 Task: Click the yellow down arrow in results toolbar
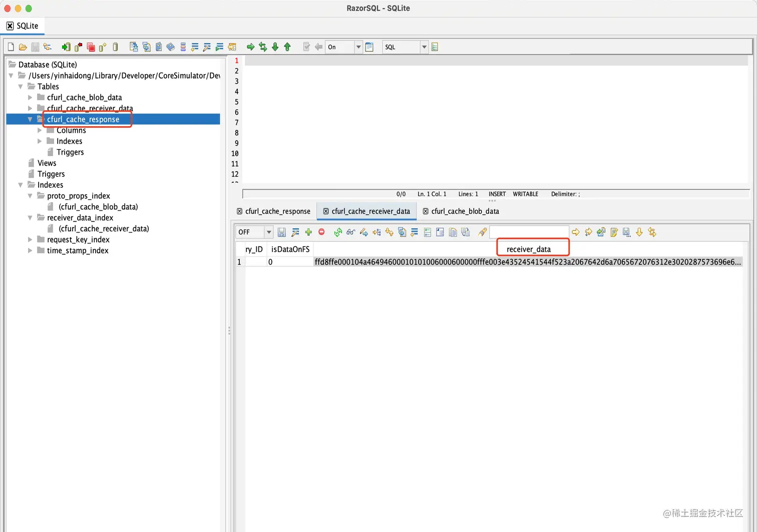click(x=639, y=232)
